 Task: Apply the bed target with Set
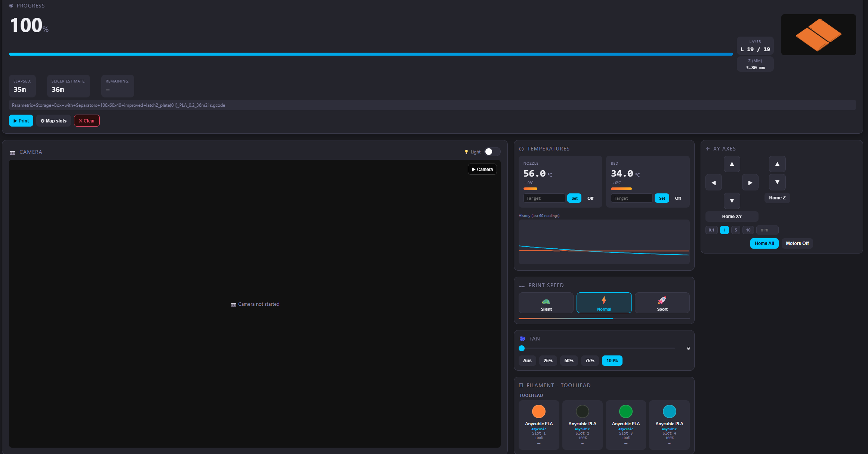(662, 198)
